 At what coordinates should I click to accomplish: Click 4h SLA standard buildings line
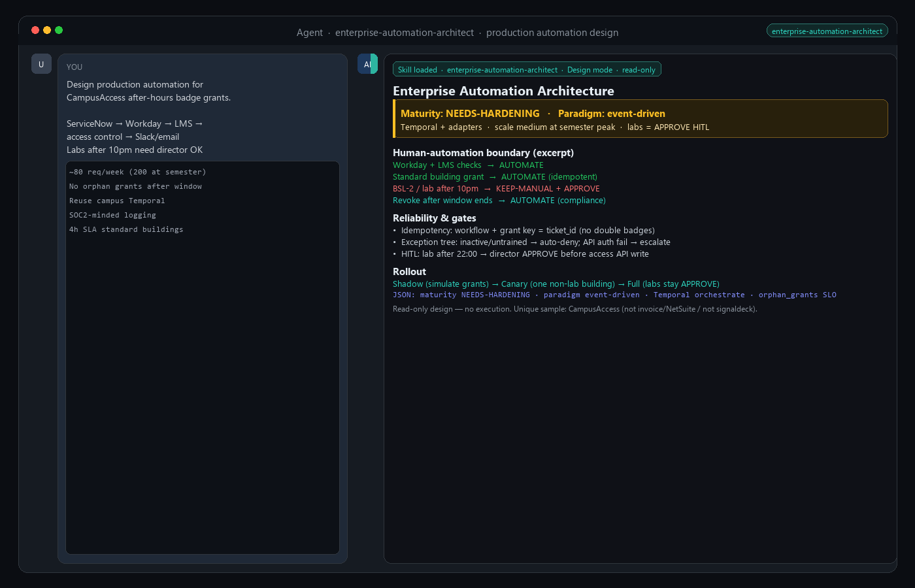point(126,229)
